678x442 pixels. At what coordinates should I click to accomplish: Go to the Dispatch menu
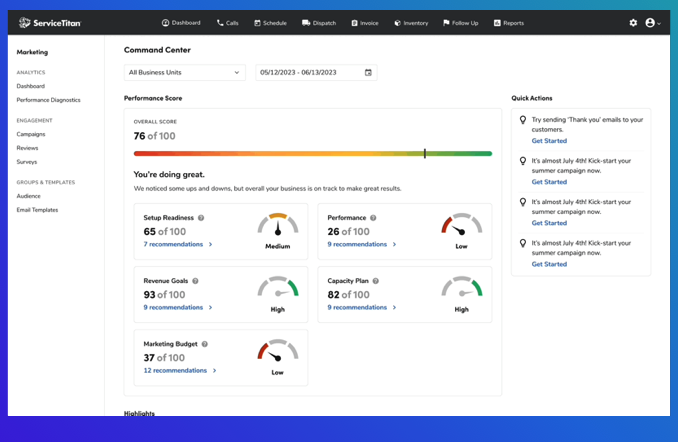pos(320,22)
